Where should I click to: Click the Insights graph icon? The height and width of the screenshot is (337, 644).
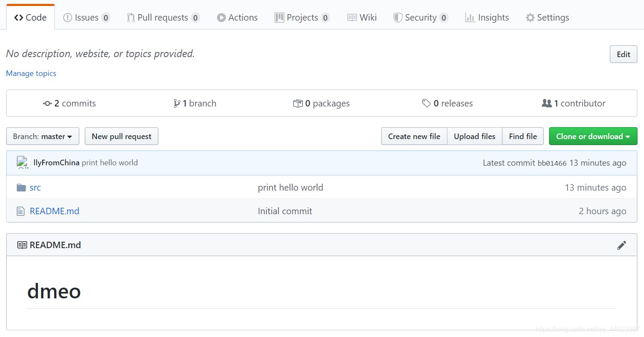[x=470, y=18]
